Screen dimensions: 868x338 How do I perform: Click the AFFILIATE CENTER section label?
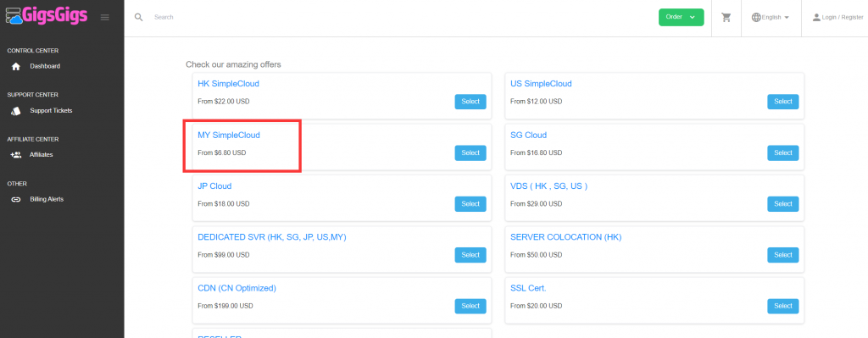tap(33, 140)
